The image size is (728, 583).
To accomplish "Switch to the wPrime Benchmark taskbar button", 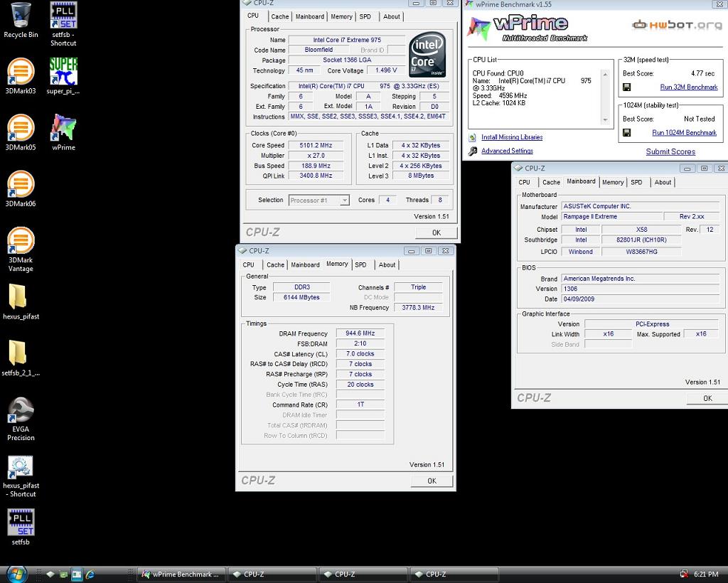I will tap(183, 574).
